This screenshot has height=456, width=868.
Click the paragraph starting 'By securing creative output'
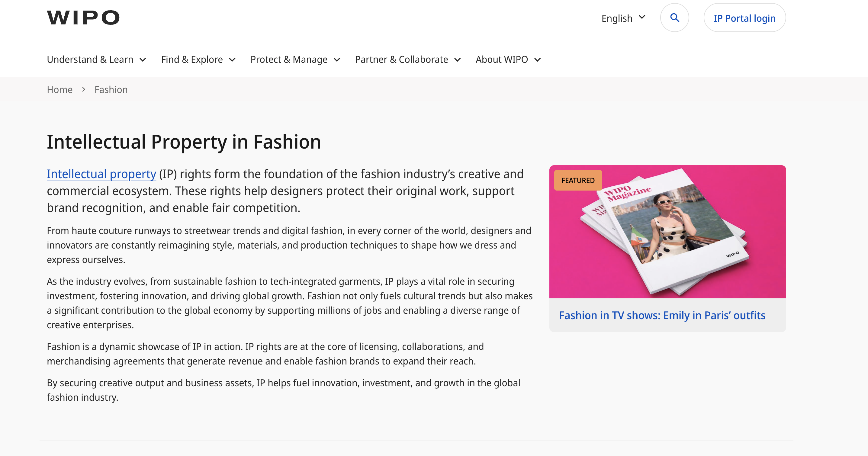(284, 390)
